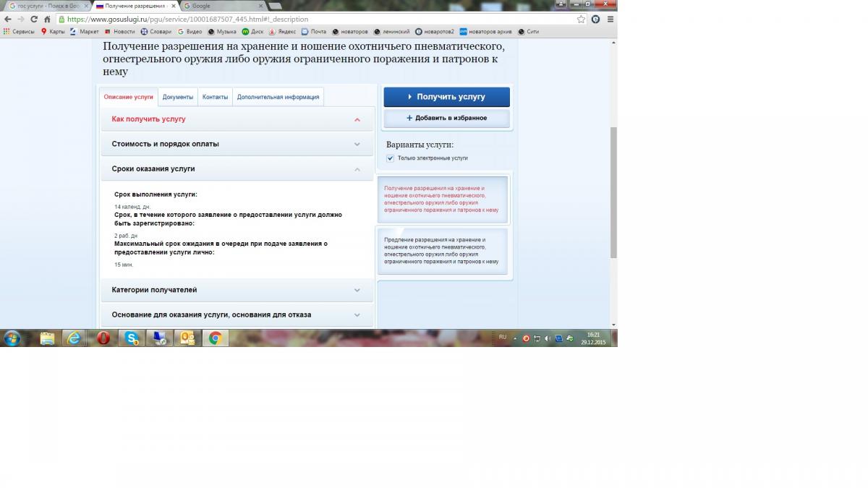Screen dimensions: 868x488
Task: Switch to the 'Документы' tab
Action: click(178, 97)
